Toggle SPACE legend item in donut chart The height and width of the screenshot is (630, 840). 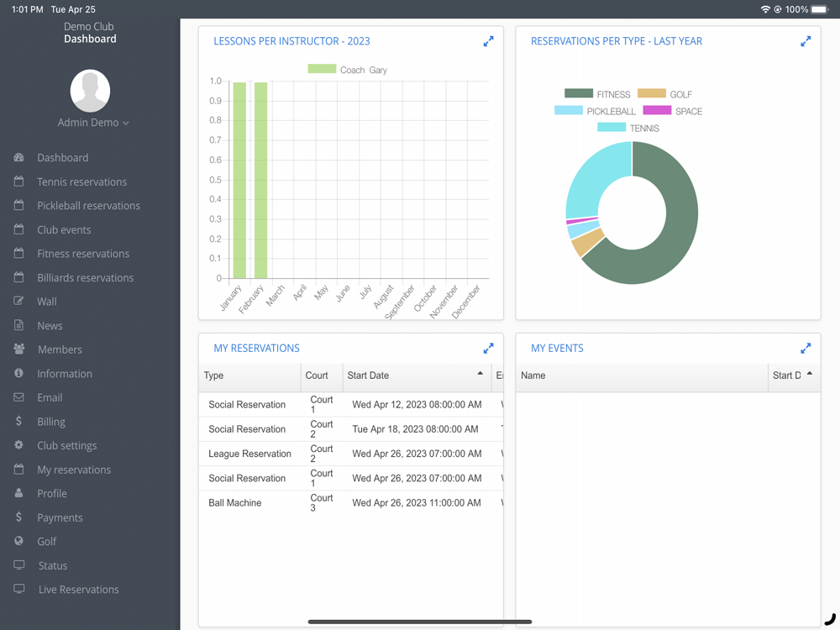(x=672, y=111)
